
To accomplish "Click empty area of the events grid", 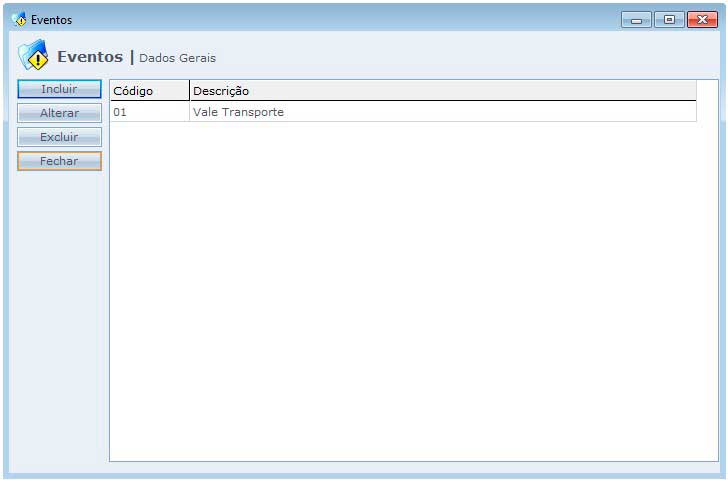I will click(400, 300).
